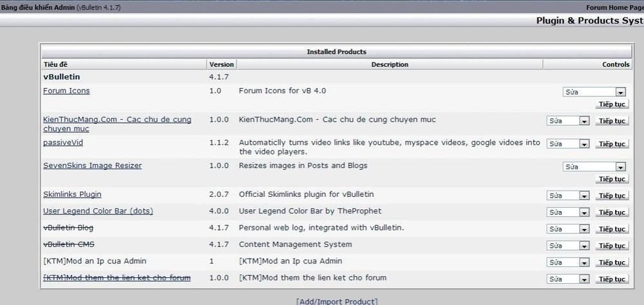This screenshot has height=305, width=644.
Task: Expand the Sửa dropdown for SevenSkins Image Resizer
Action: pos(594,167)
